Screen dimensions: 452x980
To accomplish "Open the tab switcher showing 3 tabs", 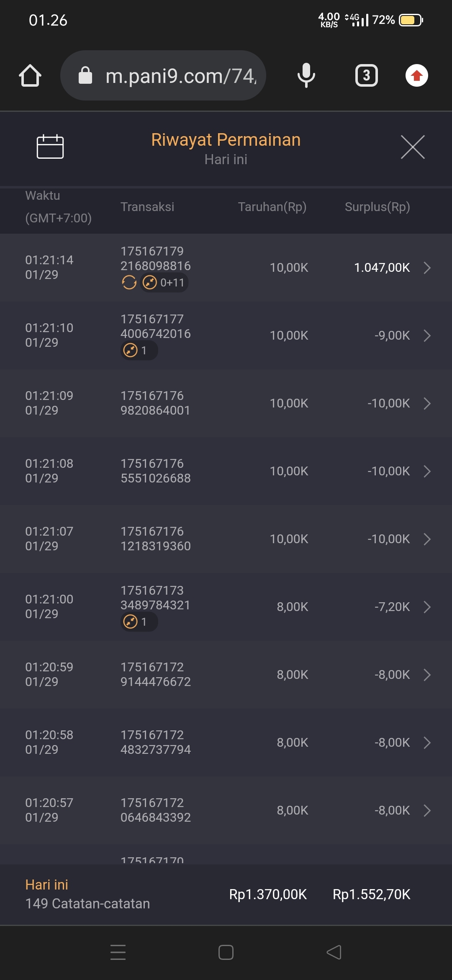I will coord(366,75).
